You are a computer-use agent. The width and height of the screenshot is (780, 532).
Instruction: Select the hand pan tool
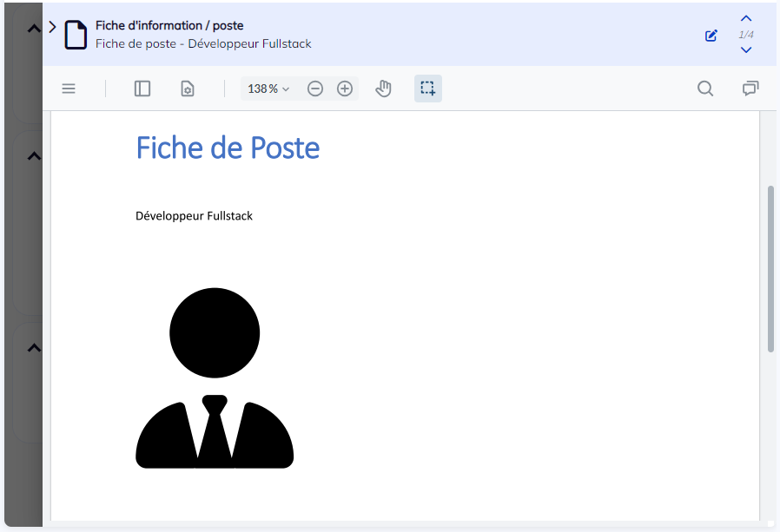pyautogui.click(x=383, y=89)
